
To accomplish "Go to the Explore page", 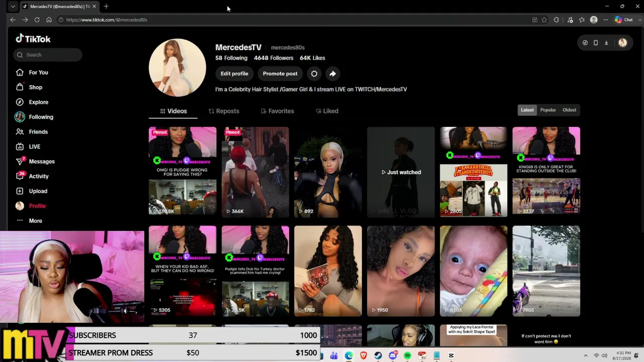I will pyautogui.click(x=32, y=102).
